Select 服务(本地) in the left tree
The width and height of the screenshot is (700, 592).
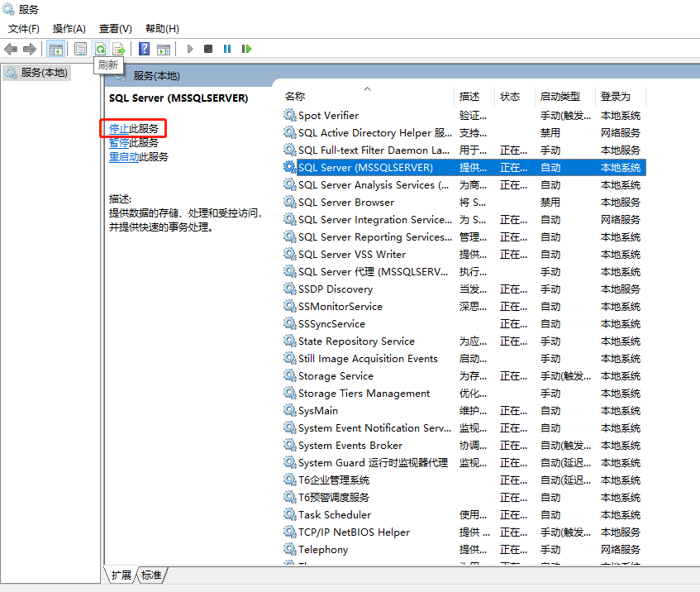click(x=45, y=73)
